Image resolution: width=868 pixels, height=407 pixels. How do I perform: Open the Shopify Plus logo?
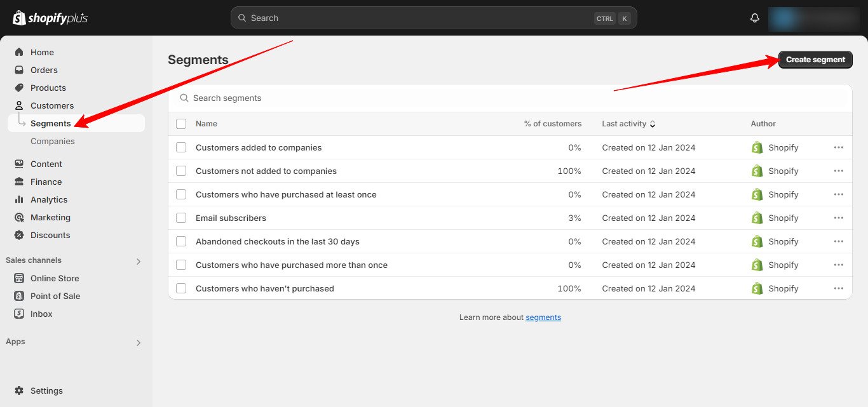(x=49, y=18)
